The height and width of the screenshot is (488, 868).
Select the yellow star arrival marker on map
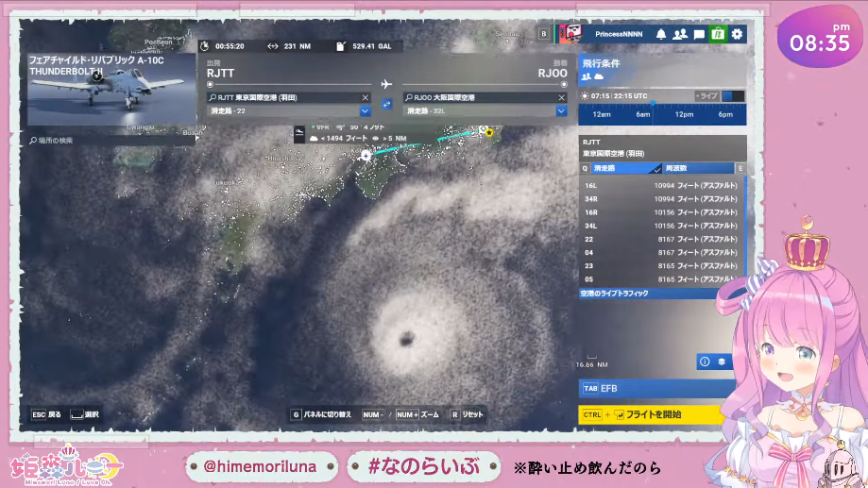(489, 133)
